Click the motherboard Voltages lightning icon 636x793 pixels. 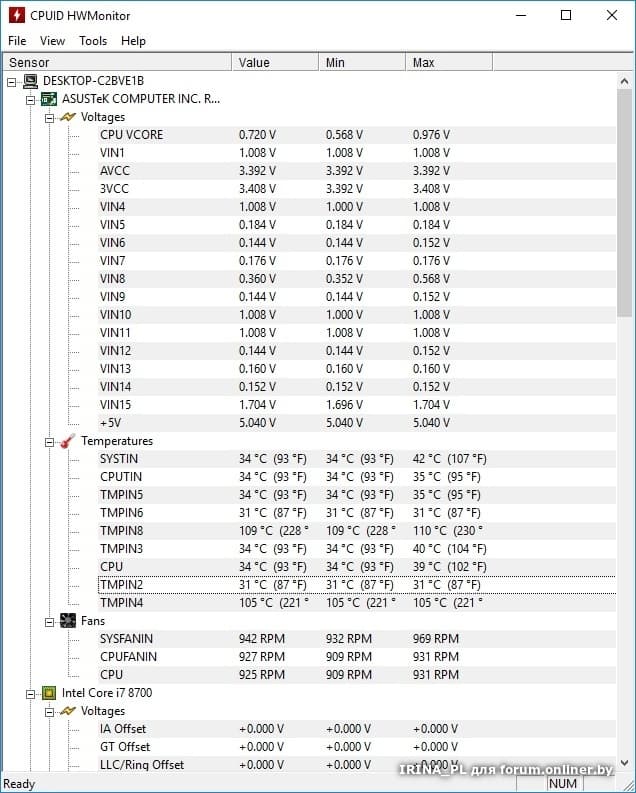point(68,117)
